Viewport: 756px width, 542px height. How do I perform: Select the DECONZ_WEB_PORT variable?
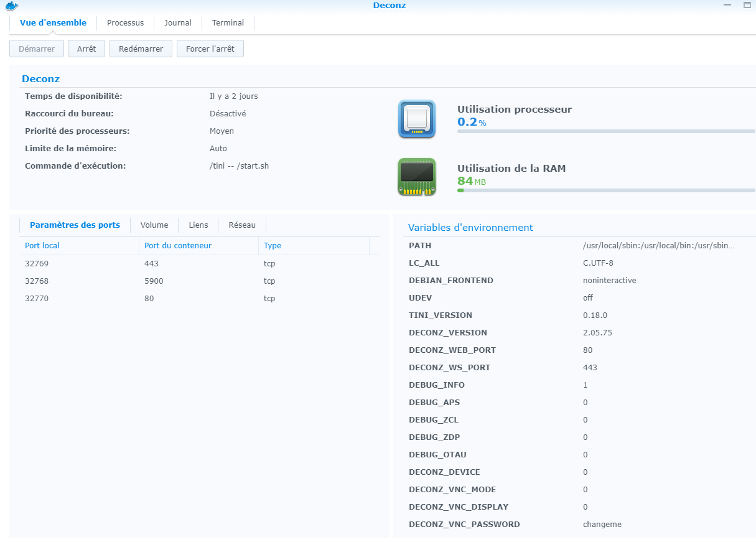pyautogui.click(x=452, y=350)
